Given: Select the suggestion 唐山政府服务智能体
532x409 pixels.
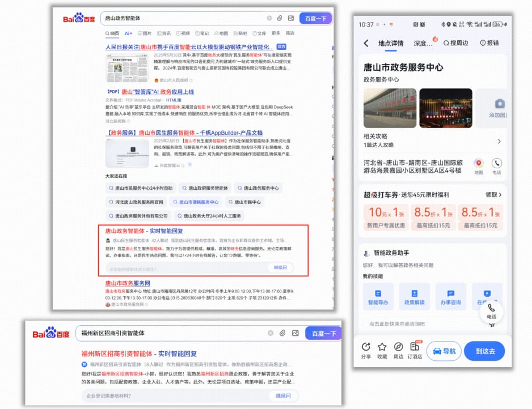Looking at the screenshot, I should [205, 188].
